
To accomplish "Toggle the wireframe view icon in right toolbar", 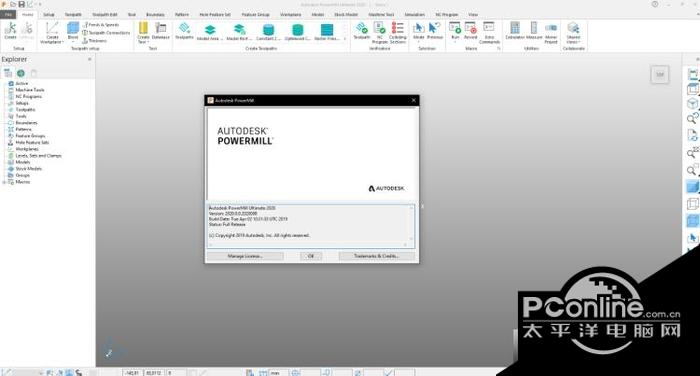I will click(692, 204).
